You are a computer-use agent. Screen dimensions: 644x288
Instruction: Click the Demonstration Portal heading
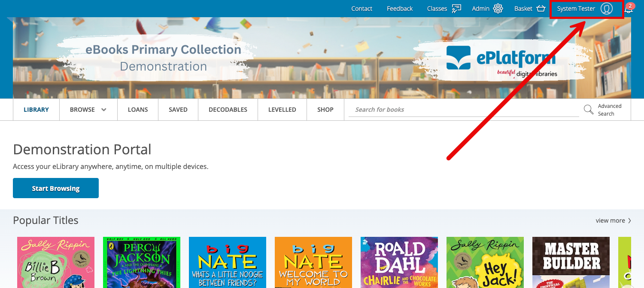pos(82,150)
